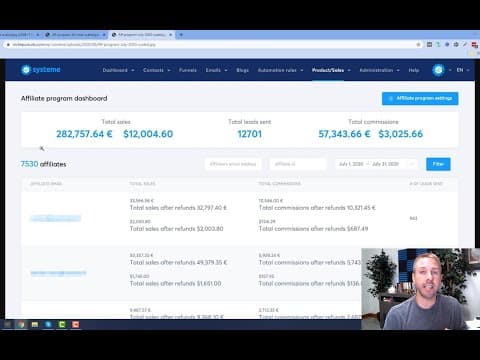480x360 pixels.
Task: Click the systeme logo icon
Action: 26,70
